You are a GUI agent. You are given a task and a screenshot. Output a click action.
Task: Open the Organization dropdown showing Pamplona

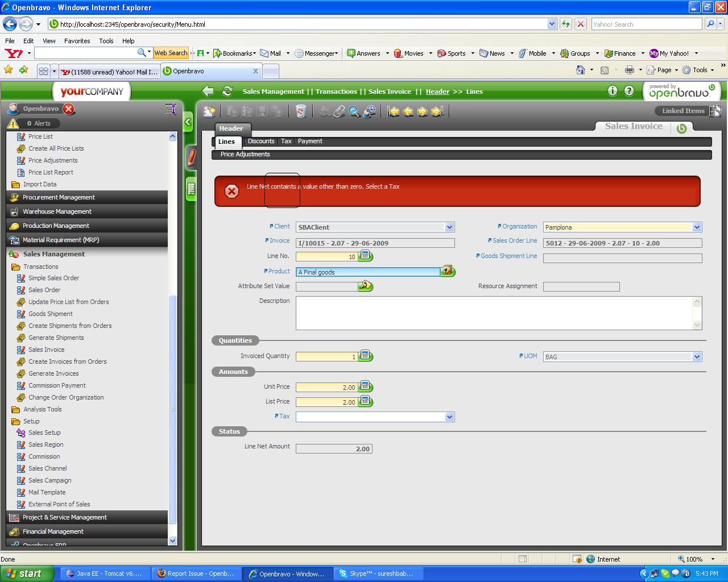[697, 227]
